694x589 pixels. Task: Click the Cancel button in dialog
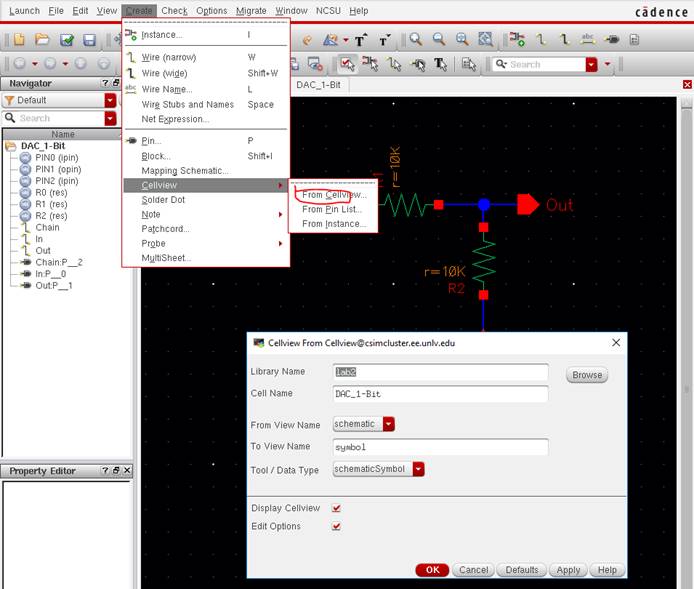click(472, 570)
